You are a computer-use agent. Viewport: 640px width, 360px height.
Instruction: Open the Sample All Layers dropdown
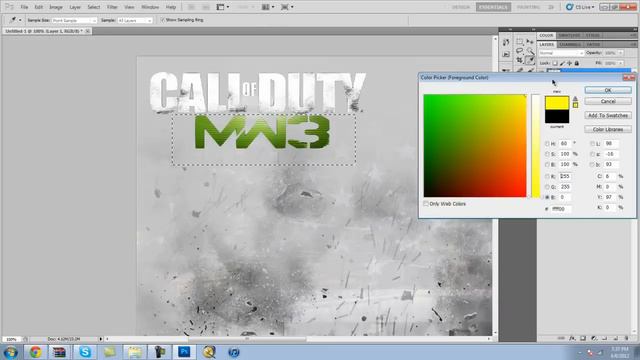[x=135, y=20]
